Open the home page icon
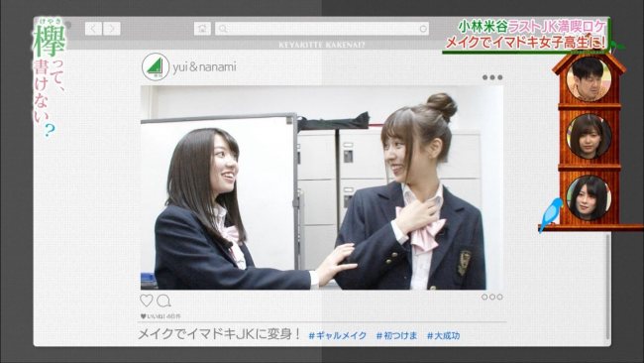 coord(202,29)
